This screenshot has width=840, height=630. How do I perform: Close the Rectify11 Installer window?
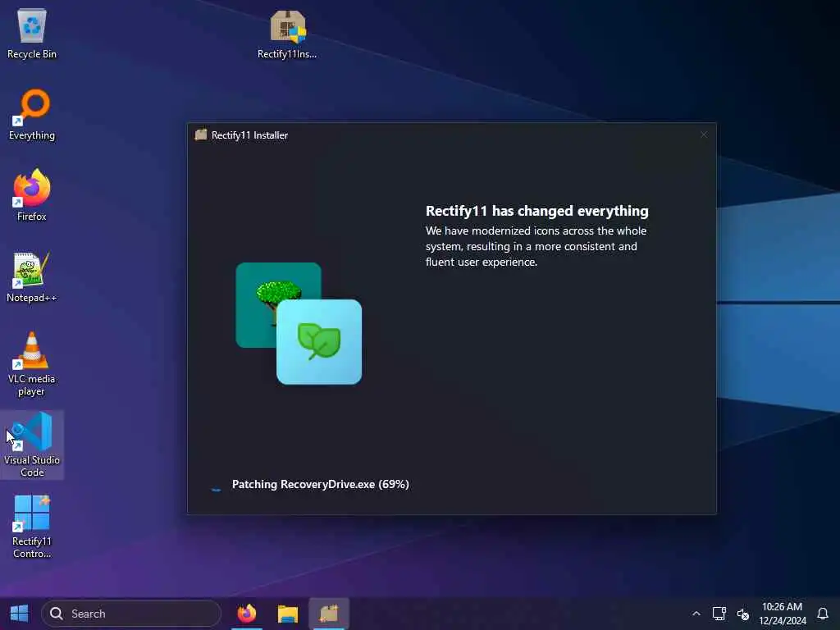pos(703,135)
